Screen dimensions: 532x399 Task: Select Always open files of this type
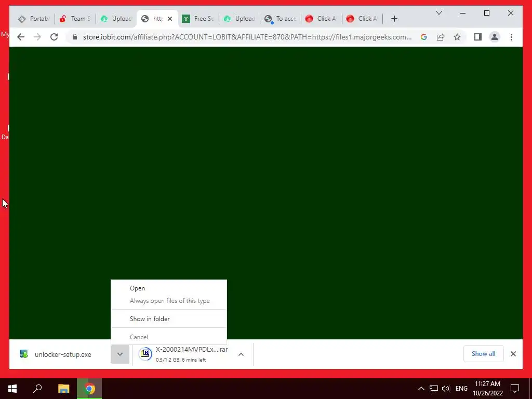coord(170,301)
